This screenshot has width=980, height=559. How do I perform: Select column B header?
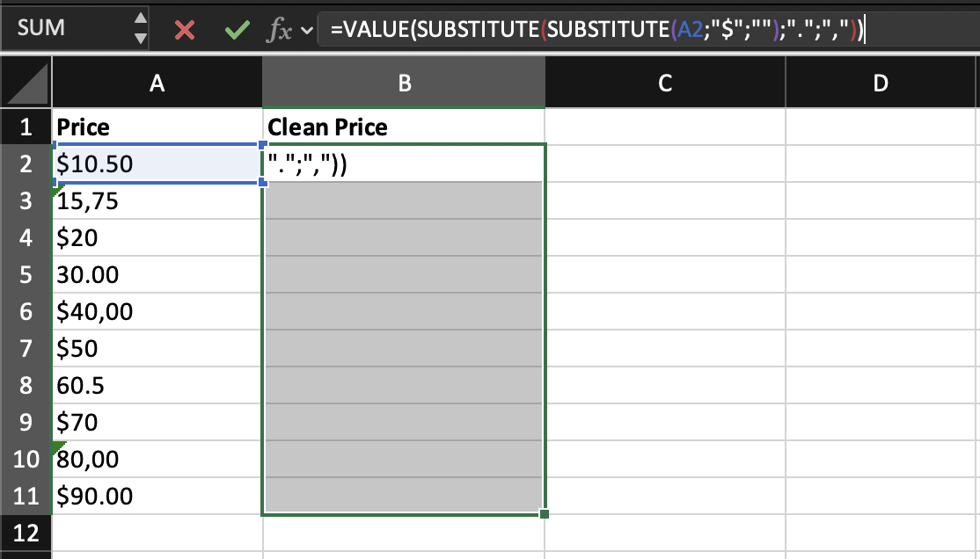pos(404,83)
